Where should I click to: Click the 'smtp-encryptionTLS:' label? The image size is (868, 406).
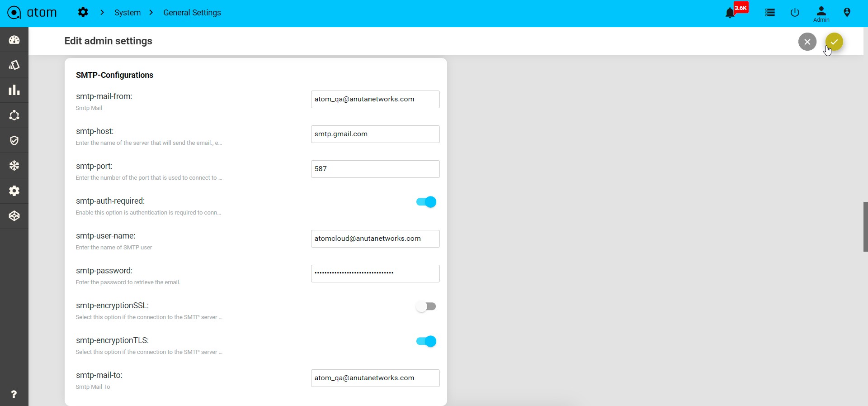[x=113, y=340]
